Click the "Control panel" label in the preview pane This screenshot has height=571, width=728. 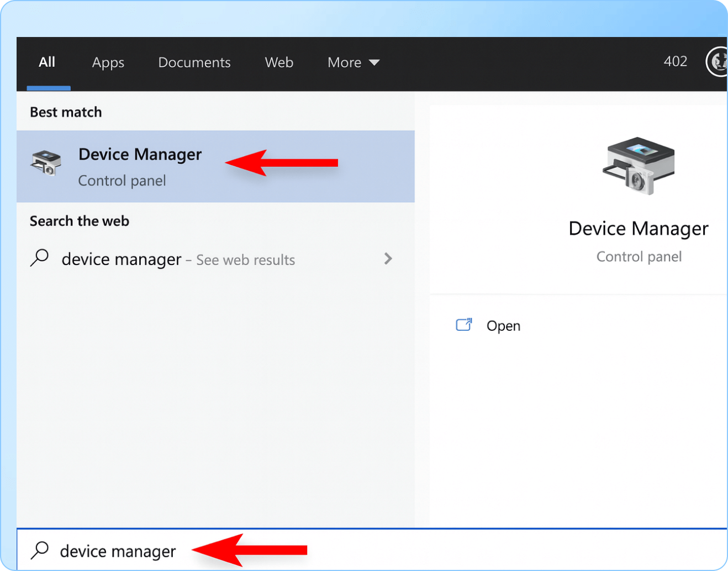pyautogui.click(x=639, y=257)
